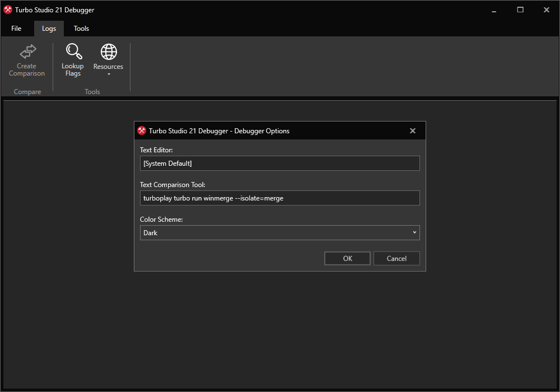
Task: Dismiss the dialog with Cancel
Action: 396,258
